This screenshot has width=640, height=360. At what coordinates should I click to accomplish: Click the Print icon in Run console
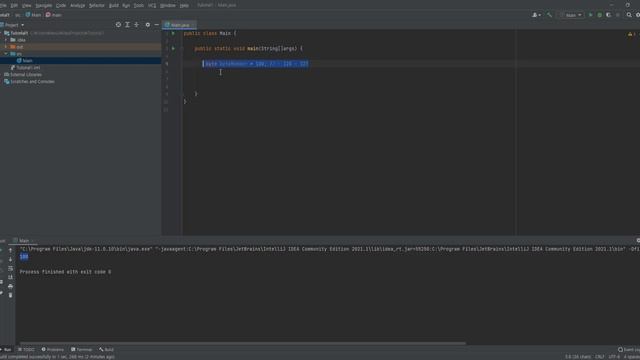pyautogui.click(x=11, y=287)
